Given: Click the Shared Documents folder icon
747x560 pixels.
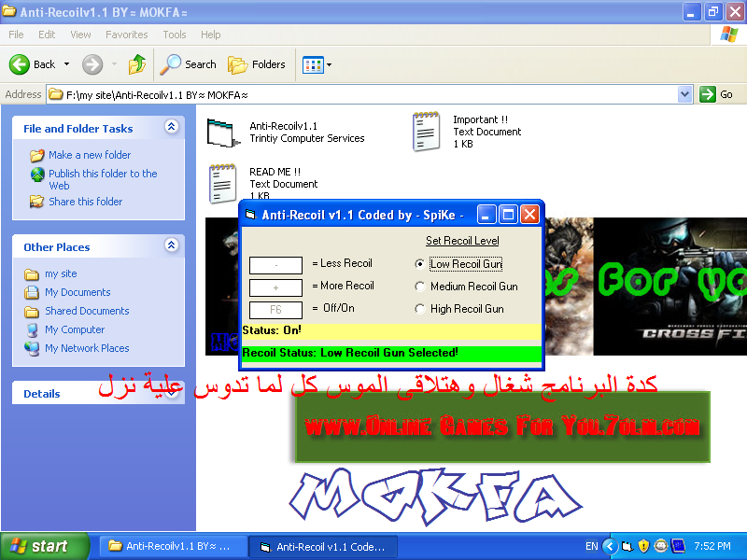Looking at the screenshot, I should (32, 312).
